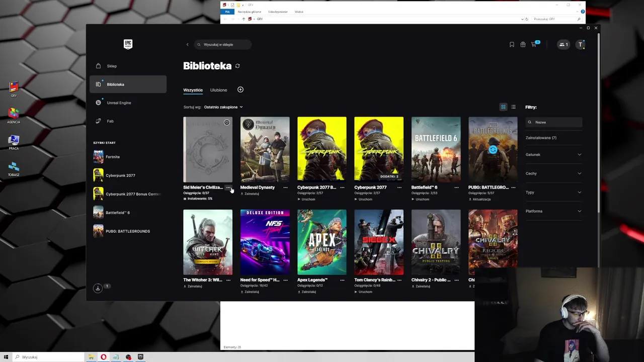
Task: Toggle the Zainstalowane (7) filter
Action: pos(541,138)
